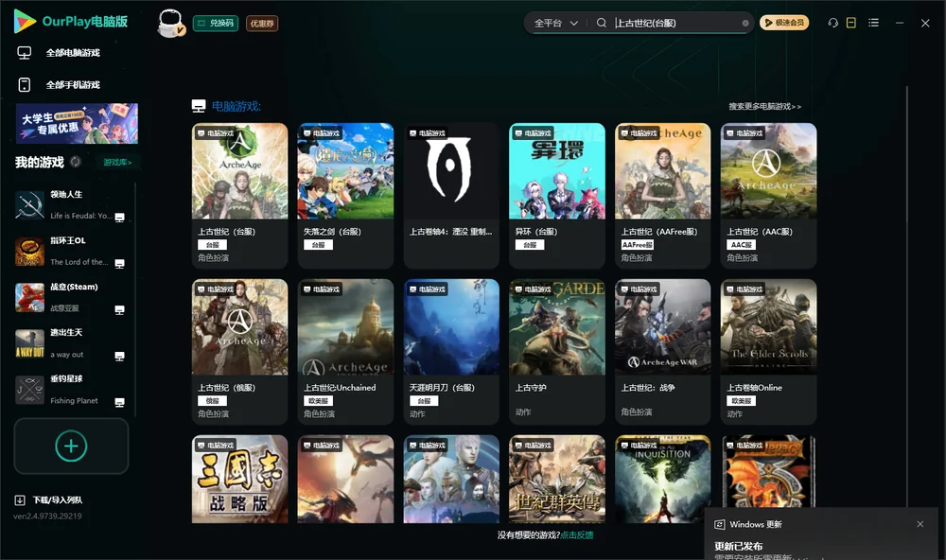Open the list menu icon at top right
This screenshot has height=560, width=946.
tap(873, 23)
